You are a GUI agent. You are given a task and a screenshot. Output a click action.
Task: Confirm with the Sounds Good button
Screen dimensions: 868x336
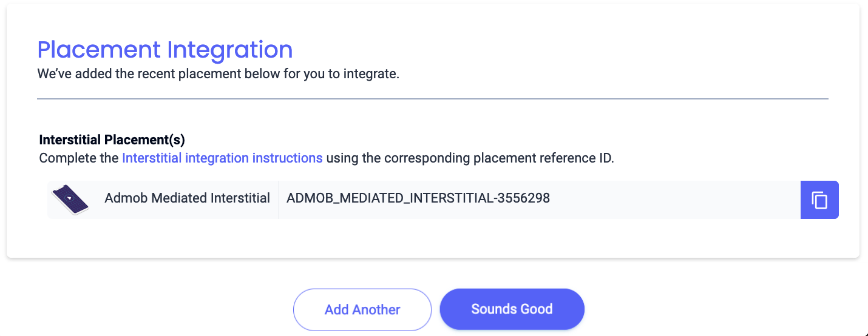[512, 309]
